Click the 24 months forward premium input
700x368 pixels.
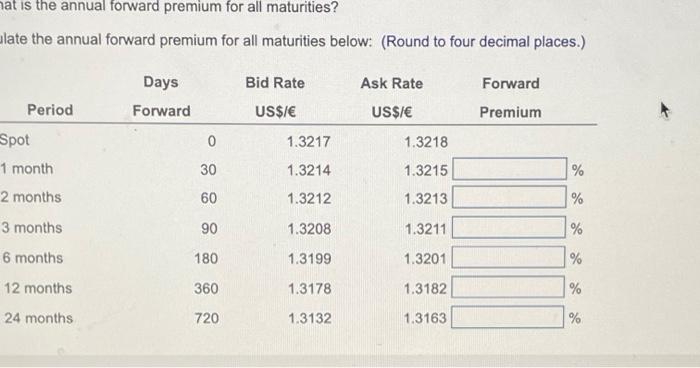pyautogui.click(x=508, y=317)
